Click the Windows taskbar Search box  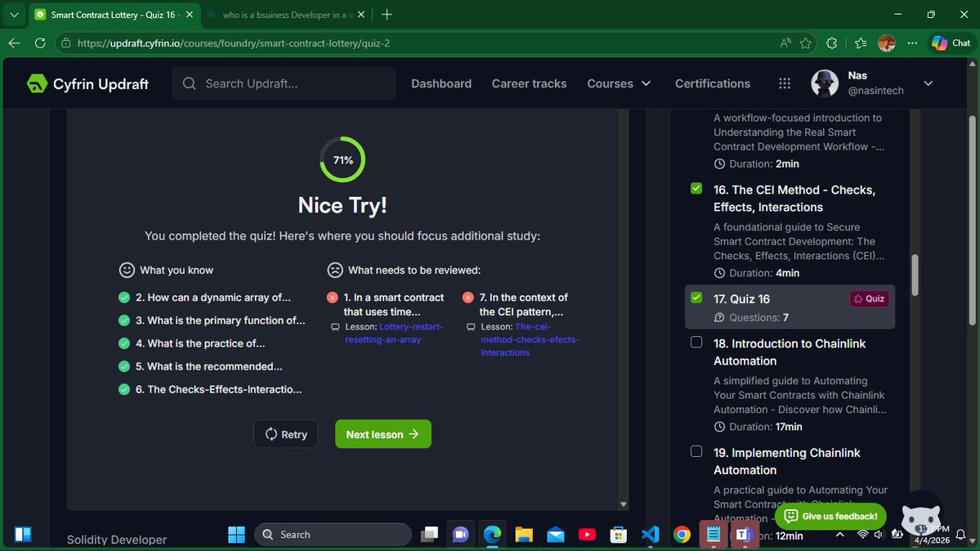coord(333,534)
